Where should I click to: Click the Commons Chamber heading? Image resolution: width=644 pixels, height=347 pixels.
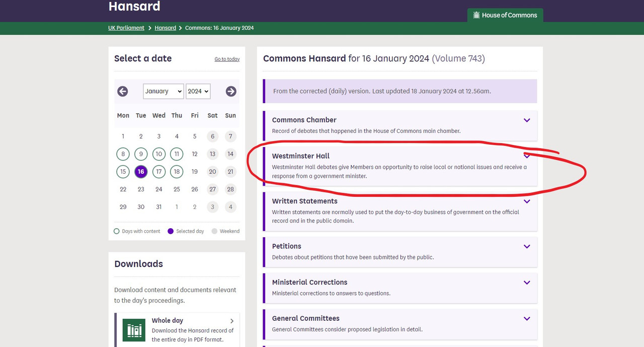304,120
